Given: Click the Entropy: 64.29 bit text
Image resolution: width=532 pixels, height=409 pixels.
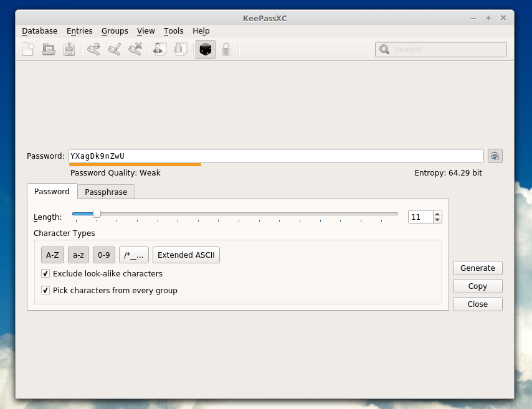Looking at the screenshot, I should pos(448,172).
